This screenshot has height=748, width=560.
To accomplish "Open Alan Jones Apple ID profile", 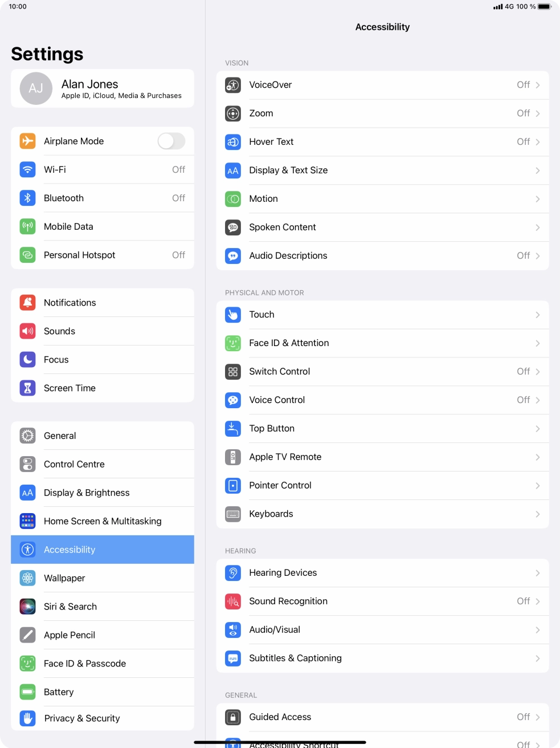I will click(103, 88).
